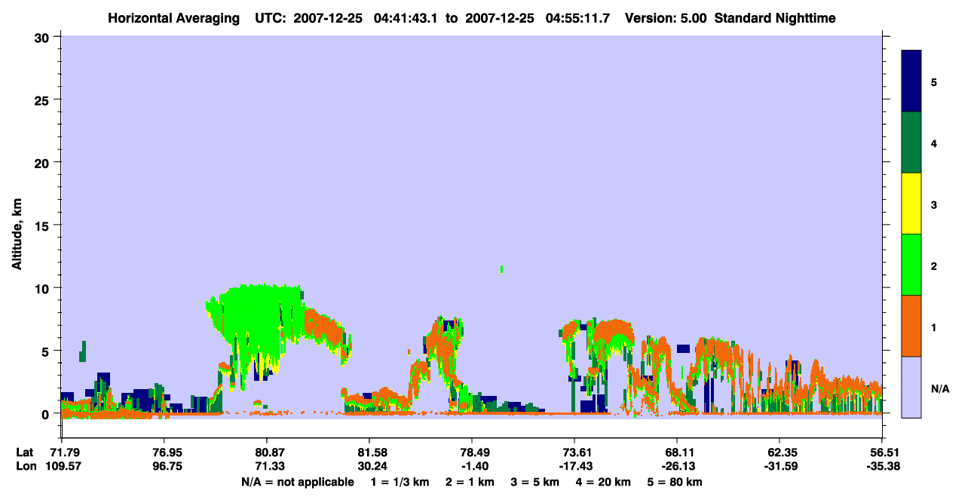Click the longitude value -17.43
980x503 pixels.
coord(575,465)
